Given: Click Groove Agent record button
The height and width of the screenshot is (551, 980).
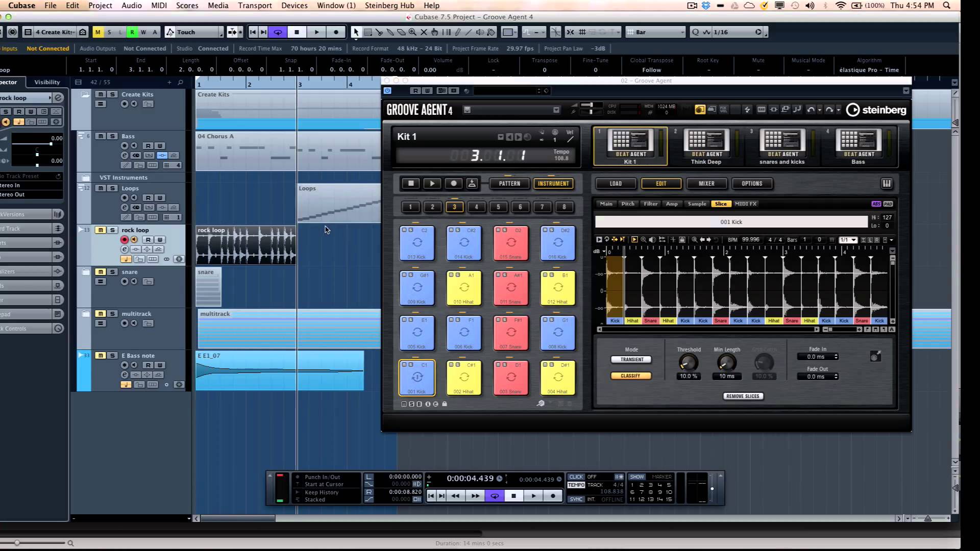Looking at the screenshot, I should pyautogui.click(x=453, y=184).
